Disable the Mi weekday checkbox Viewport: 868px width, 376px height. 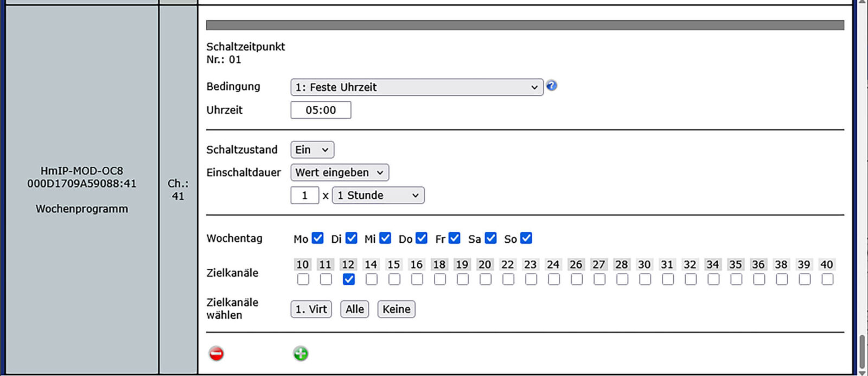click(x=385, y=238)
